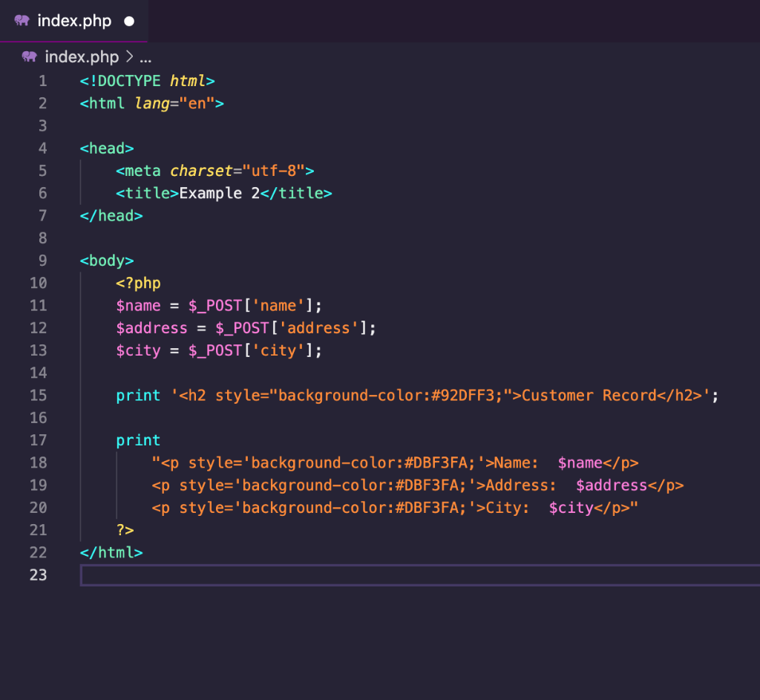Viewport: 760px width, 700px height.
Task: Click the chevron in the breadcrumb path
Action: tap(131, 56)
